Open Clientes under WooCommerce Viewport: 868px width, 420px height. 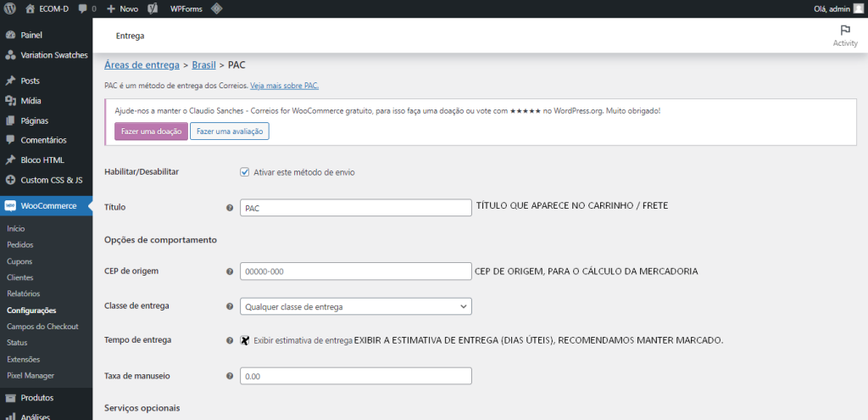point(20,277)
